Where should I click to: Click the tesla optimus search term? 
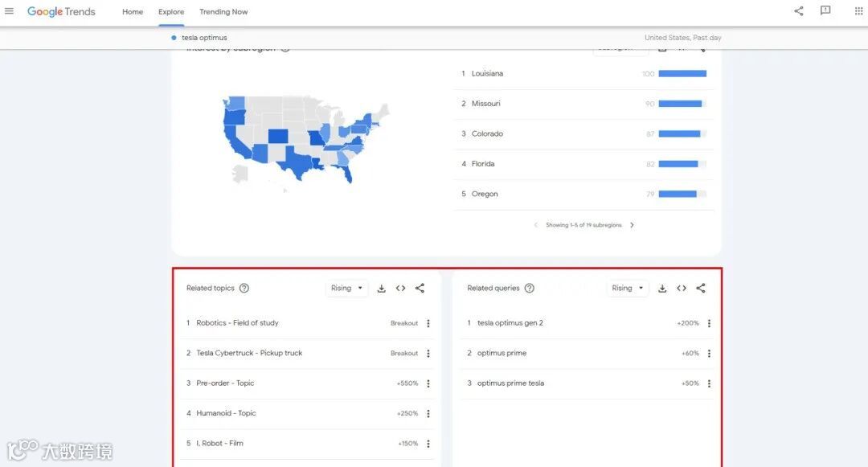click(204, 38)
